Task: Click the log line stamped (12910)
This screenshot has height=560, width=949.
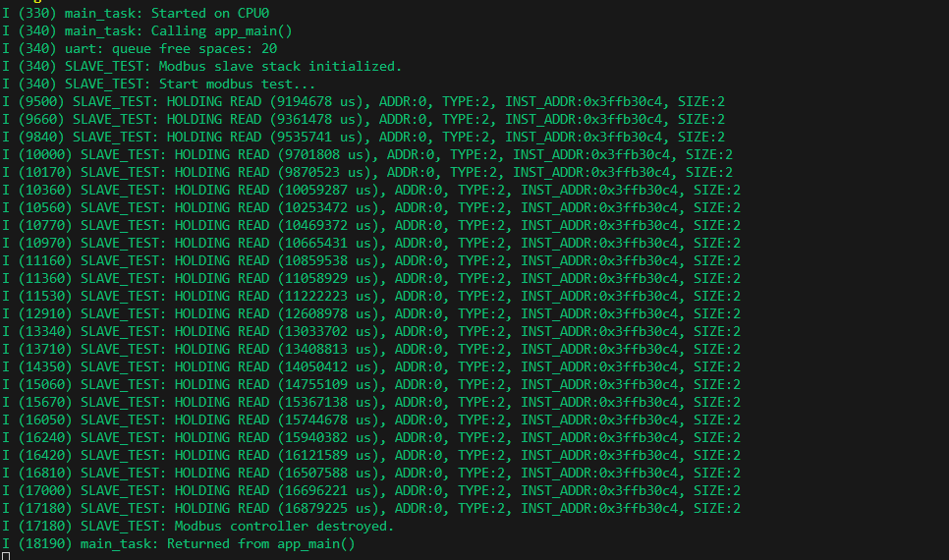Action: coord(370,313)
